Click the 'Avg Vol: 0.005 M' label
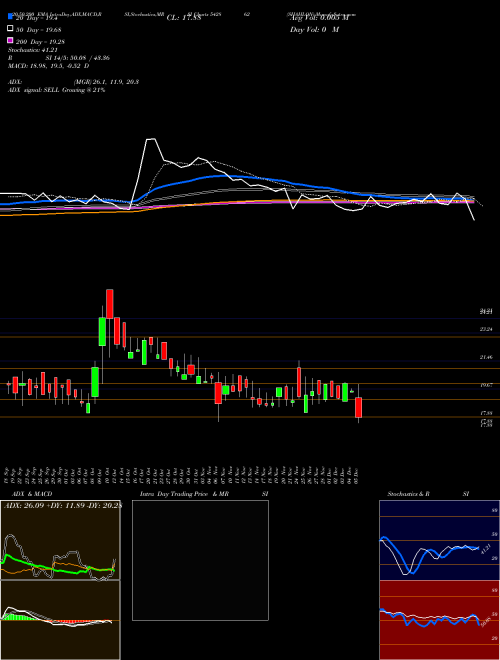500x660 pixels. (319, 18)
